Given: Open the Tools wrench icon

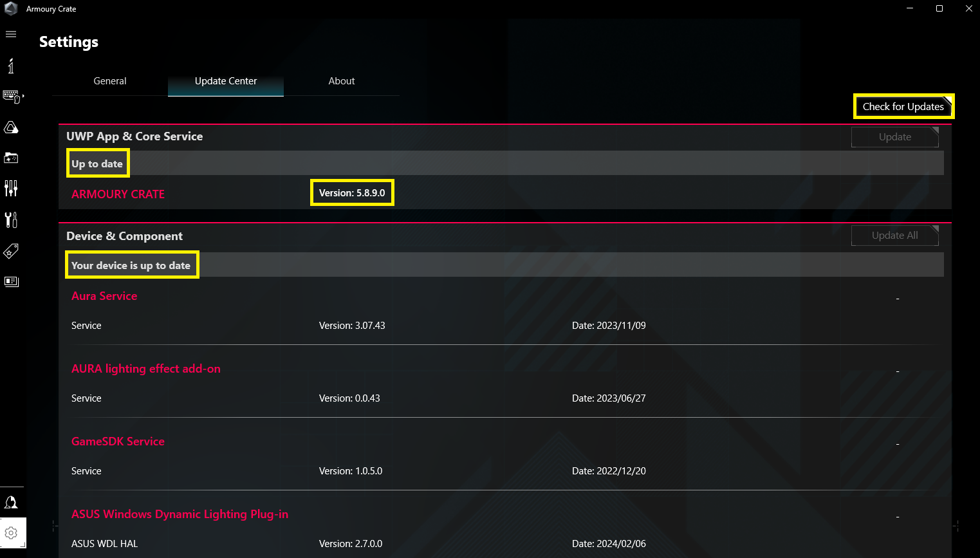Looking at the screenshot, I should point(11,219).
